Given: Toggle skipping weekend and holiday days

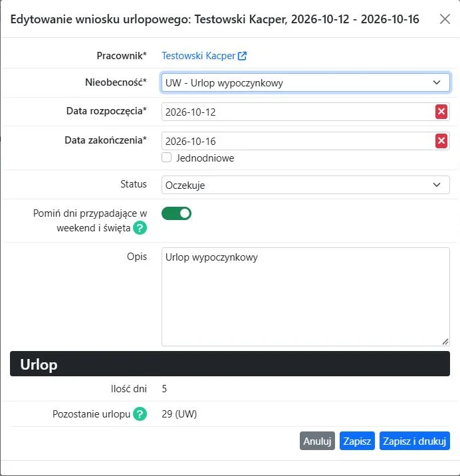Looking at the screenshot, I should (176, 213).
